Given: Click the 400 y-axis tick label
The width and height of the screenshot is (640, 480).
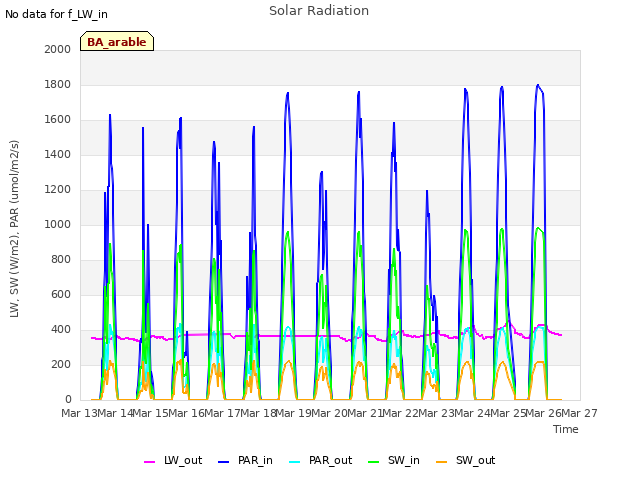Looking at the screenshot, I should (61, 329).
